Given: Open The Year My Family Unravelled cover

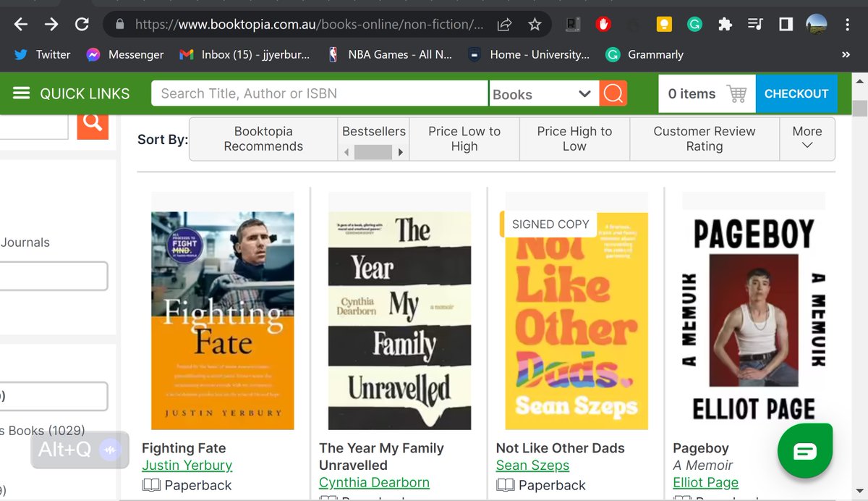Looking at the screenshot, I should coord(399,320).
